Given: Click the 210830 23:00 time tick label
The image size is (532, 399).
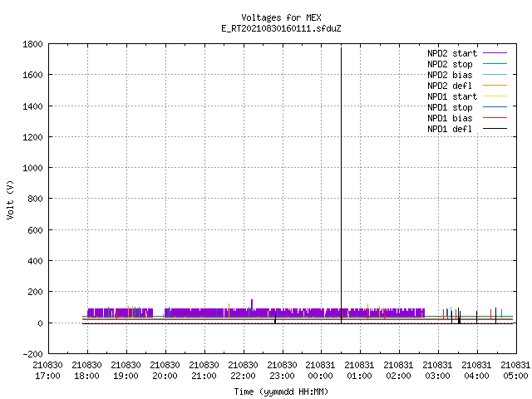Looking at the screenshot, I should pyautogui.click(x=282, y=371).
